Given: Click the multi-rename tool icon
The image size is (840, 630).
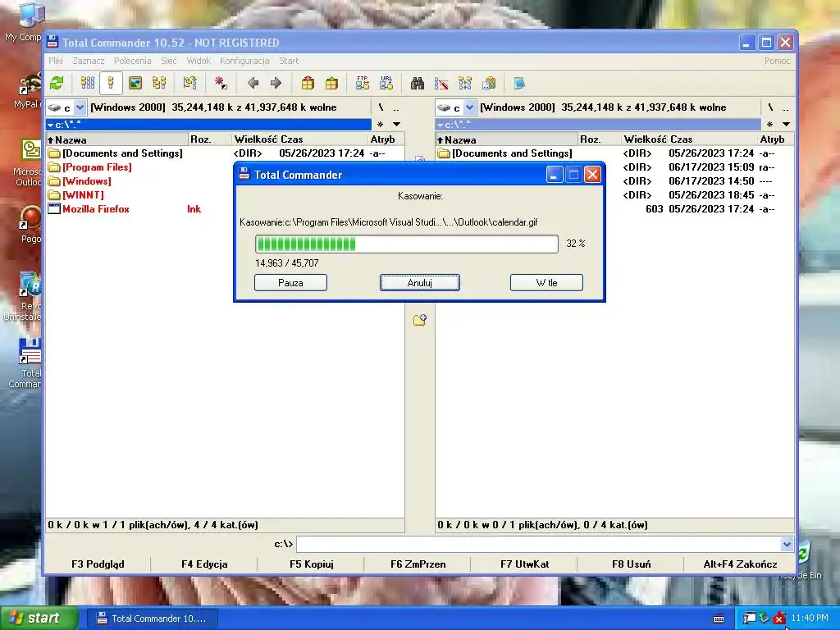Looking at the screenshot, I should click(x=441, y=83).
